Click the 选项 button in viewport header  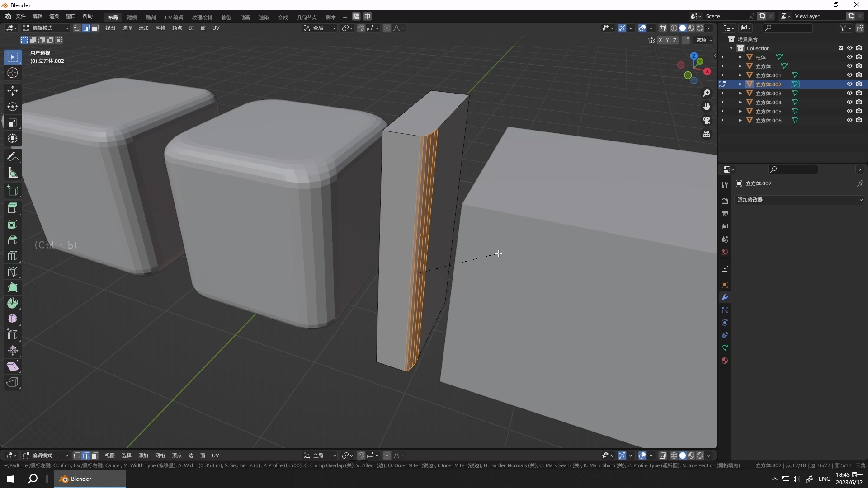704,40
